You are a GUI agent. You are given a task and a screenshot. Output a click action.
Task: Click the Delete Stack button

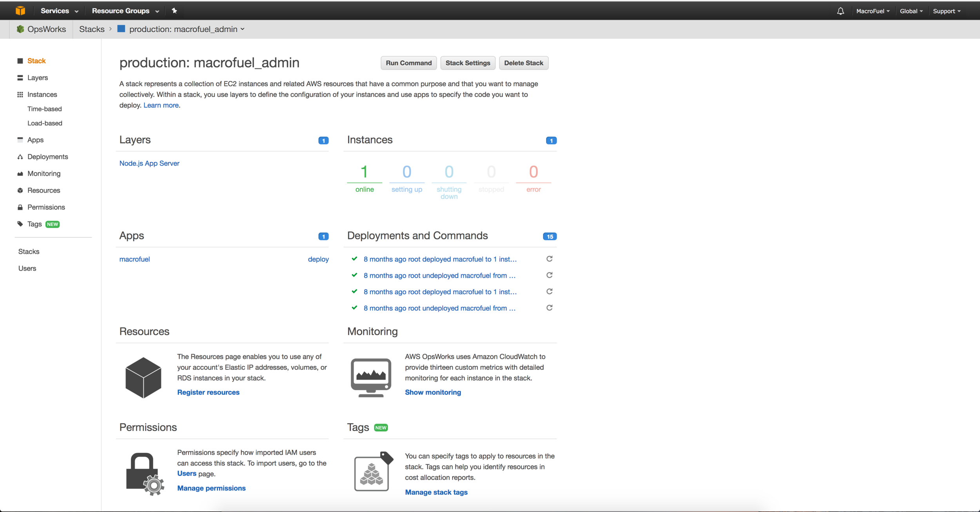(x=524, y=63)
